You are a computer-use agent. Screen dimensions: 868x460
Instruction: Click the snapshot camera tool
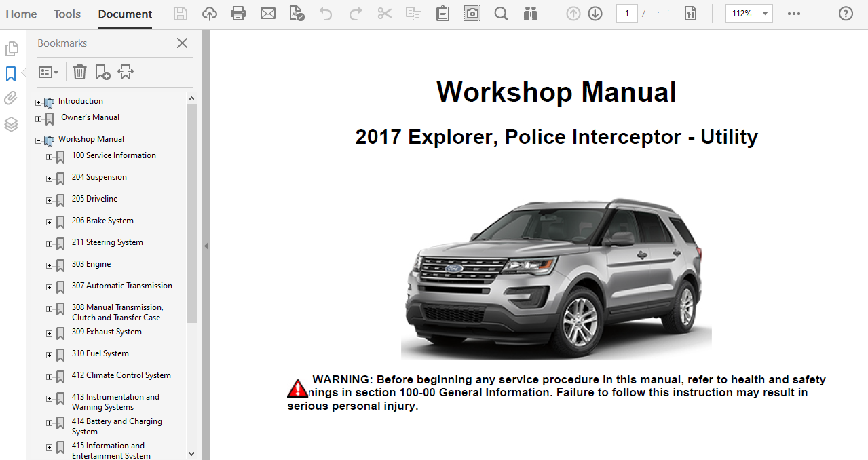(472, 14)
